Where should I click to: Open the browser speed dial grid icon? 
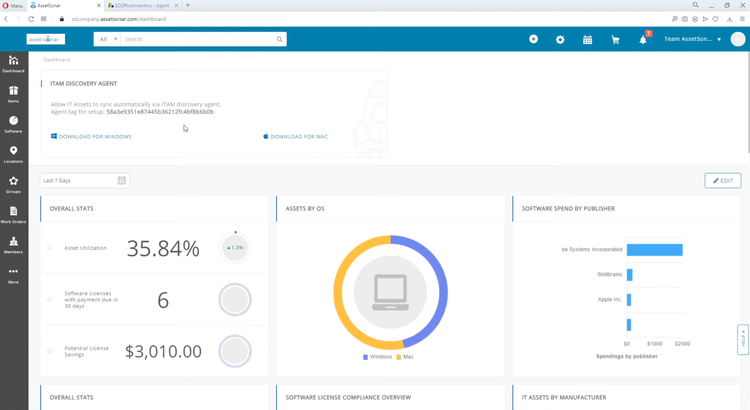pyautogui.click(x=44, y=19)
